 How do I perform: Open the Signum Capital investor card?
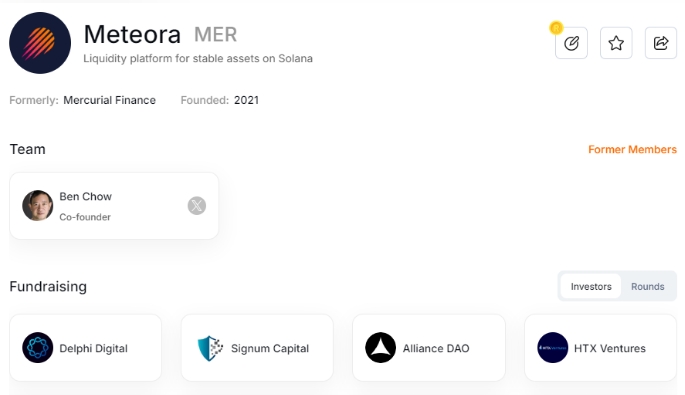pos(257,348)
